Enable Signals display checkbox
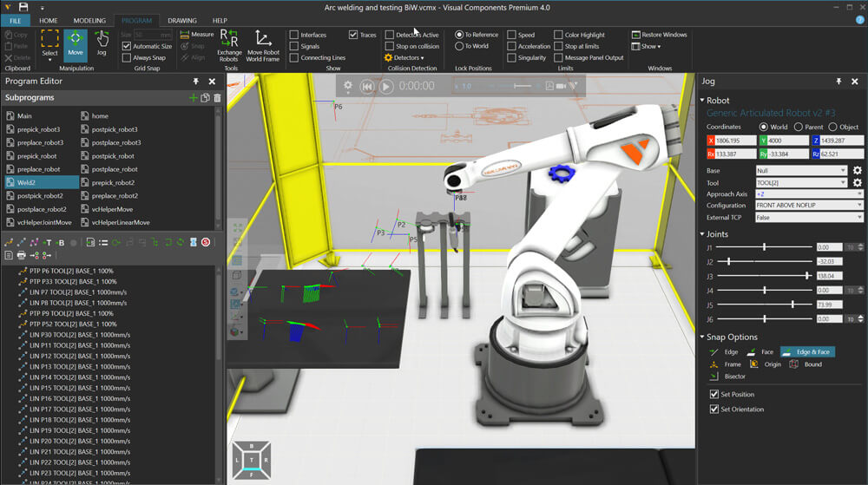Screen dimensions: 868x485 294,47
